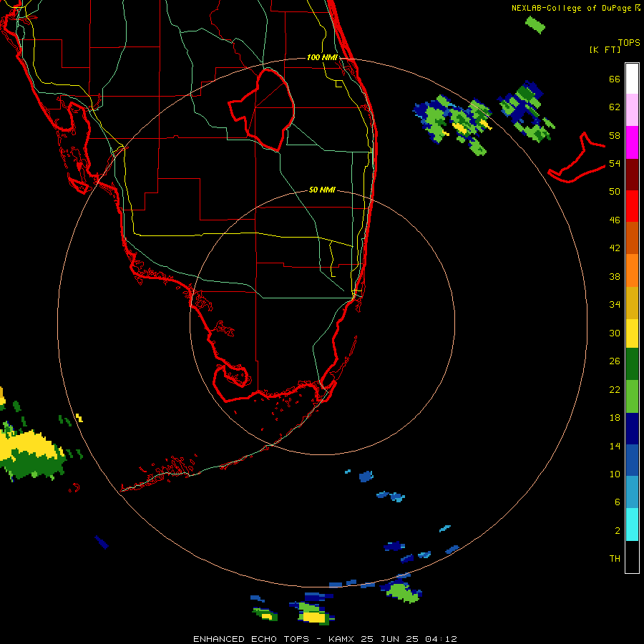This screenshot has width=644, height=644.
Task: Click the red Bahamas island outline at right
Action: (577, 157)
